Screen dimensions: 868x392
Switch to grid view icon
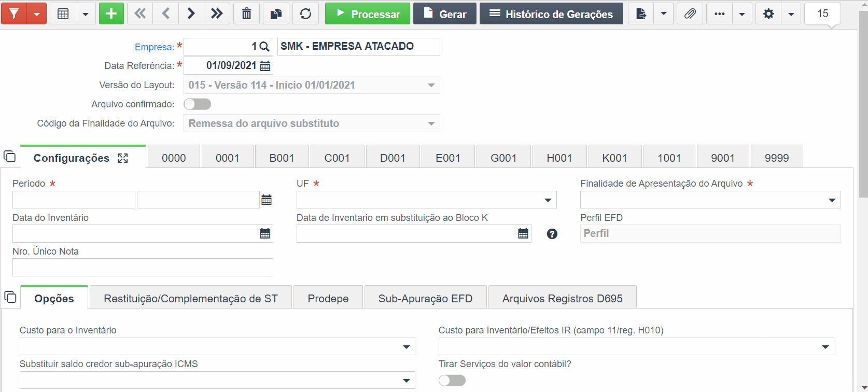tap(63, 14)
